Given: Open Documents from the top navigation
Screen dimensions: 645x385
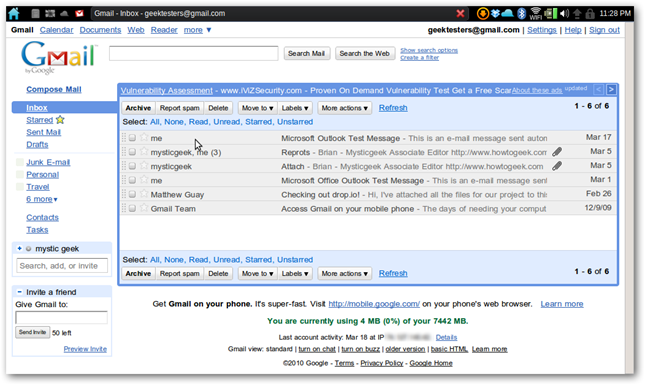Looking at the screenshot, I should pos(100,30).
